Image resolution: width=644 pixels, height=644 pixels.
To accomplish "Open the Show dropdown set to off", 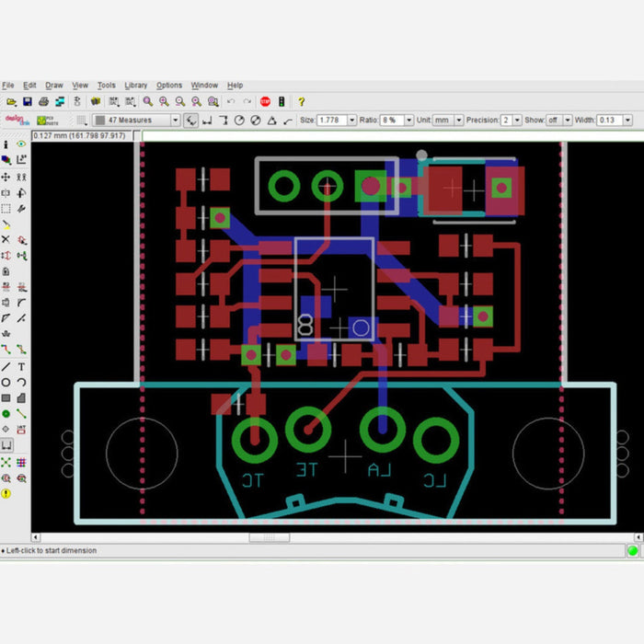I will (567, 121).
